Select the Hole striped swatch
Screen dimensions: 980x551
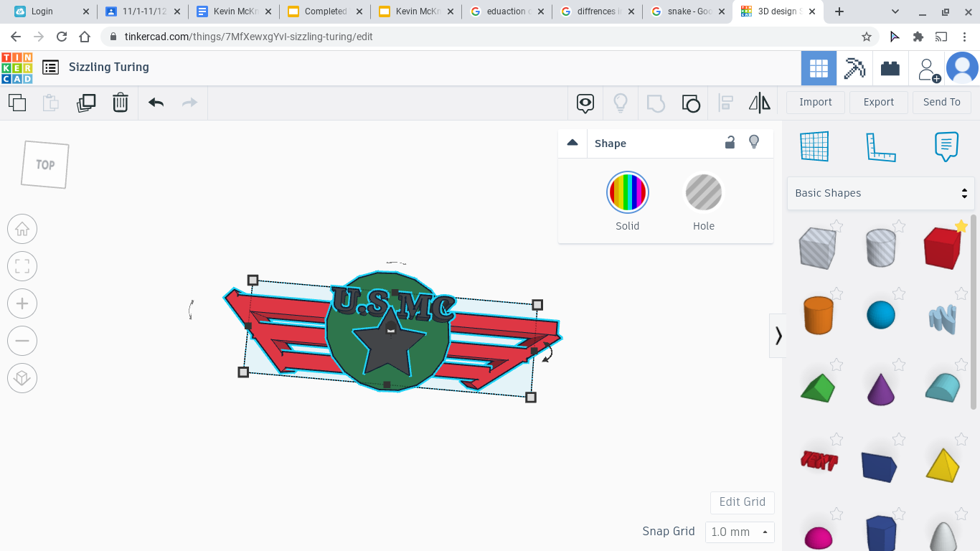pyautogui.click(x=704, y=192)
